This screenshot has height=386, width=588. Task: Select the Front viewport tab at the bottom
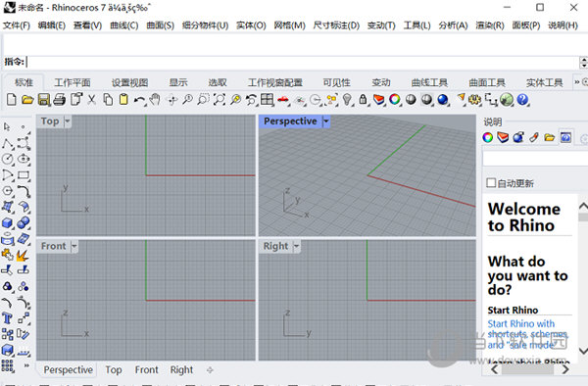(147, 370)
